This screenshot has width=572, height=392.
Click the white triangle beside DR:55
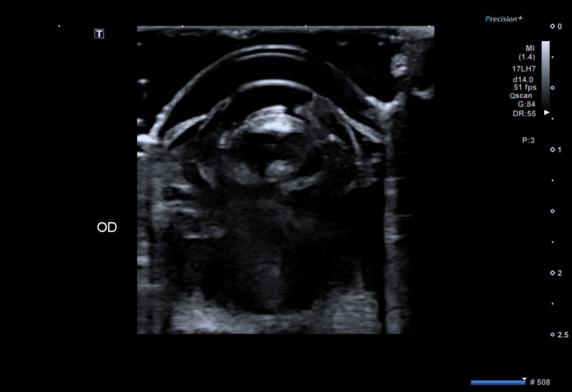(x=547, y=113)
